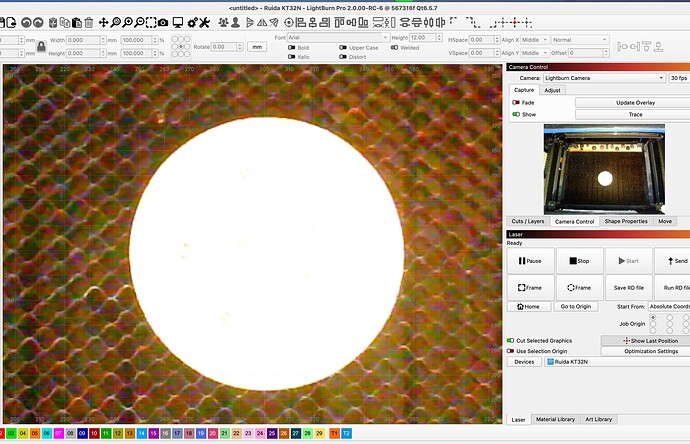Click the Delete trash can icon
690x444 pixels.
(x=88, y=22)
